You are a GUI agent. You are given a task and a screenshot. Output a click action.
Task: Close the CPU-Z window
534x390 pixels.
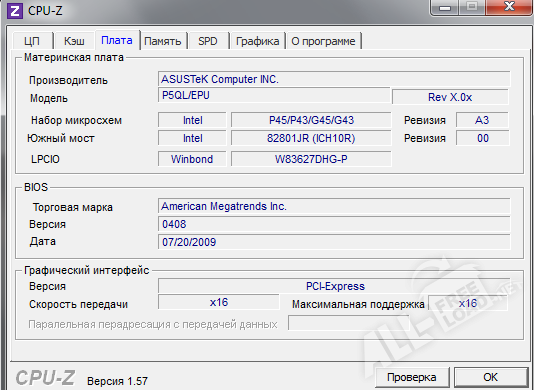(509, 7)
